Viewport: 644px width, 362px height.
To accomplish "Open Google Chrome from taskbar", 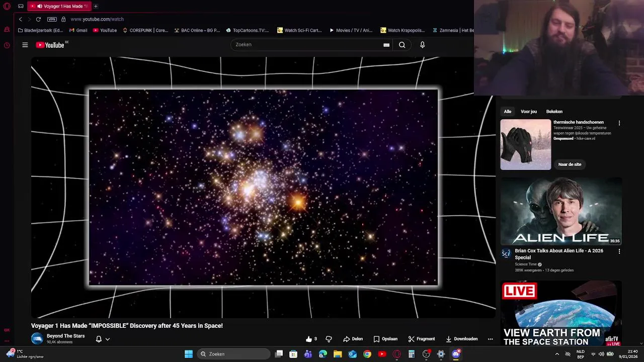I will (x=367, y=354).
